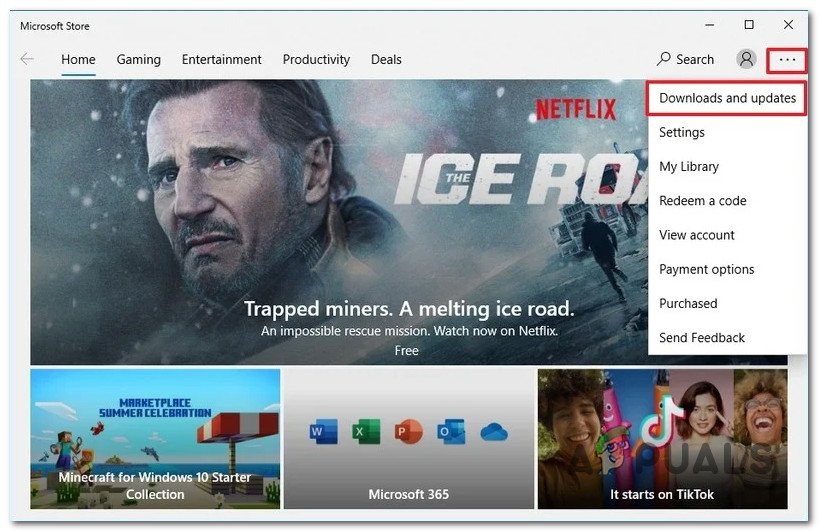Viewport: 819px width, 532px height.
Task: Go to the Productivity tab
Action: 316,59
